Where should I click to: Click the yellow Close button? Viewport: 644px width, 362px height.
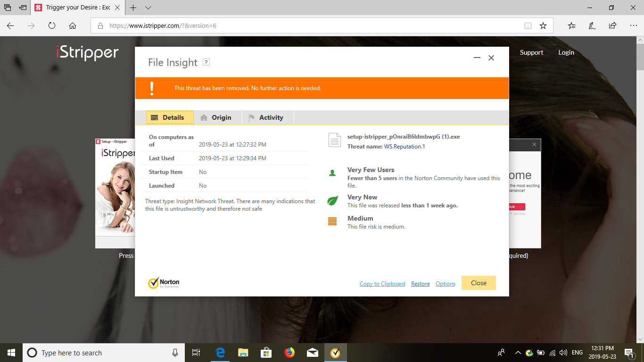pos(479,283)
